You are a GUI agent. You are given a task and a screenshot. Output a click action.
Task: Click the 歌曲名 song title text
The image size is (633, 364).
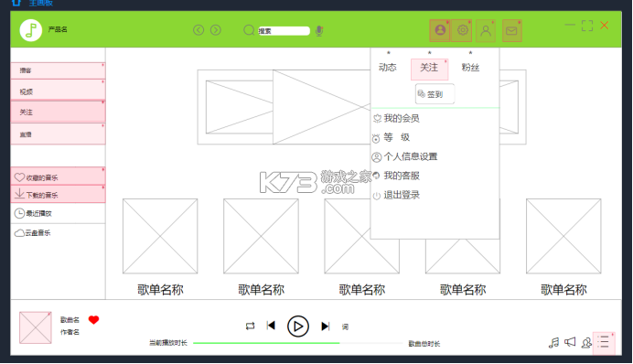pyautogui.click(x=70, y=320)
